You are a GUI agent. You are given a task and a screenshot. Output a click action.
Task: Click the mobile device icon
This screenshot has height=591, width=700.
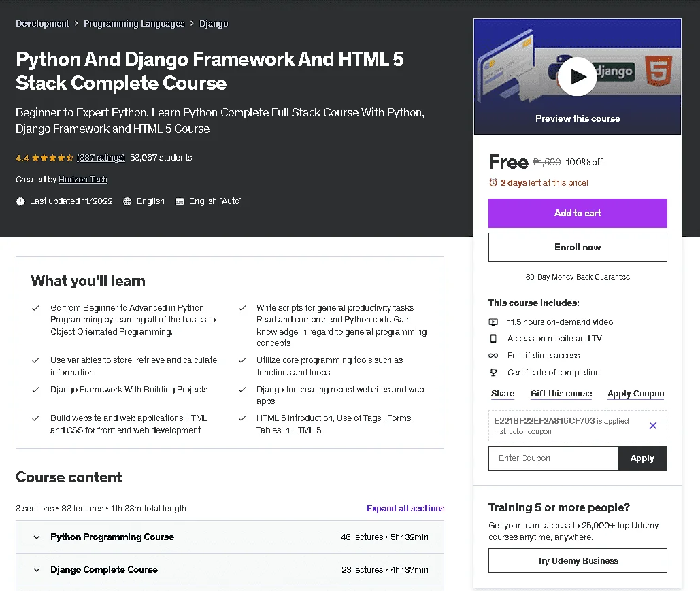click(x=493, y=339)
